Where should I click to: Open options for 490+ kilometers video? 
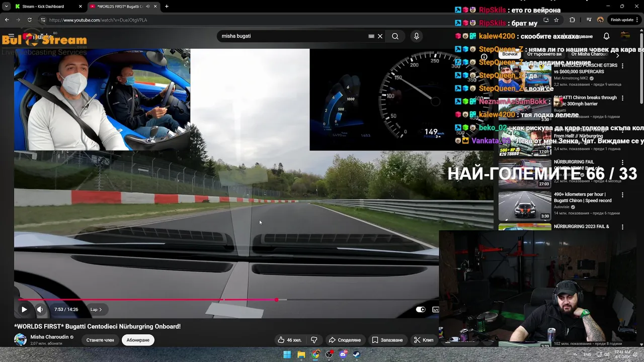pyautogui.click(x=622, y=195)
